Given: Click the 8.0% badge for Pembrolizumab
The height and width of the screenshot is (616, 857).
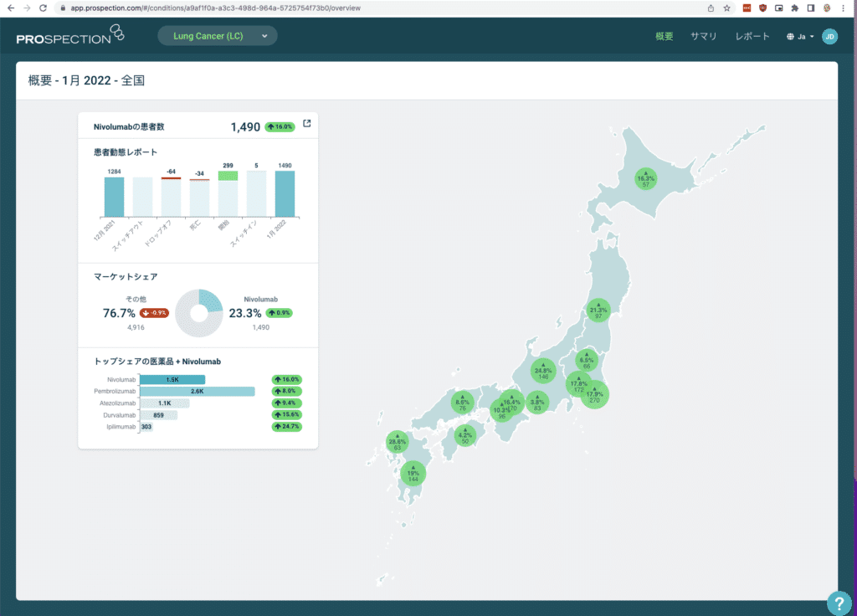Looking at the screenshot, I should tap(286, 392).
